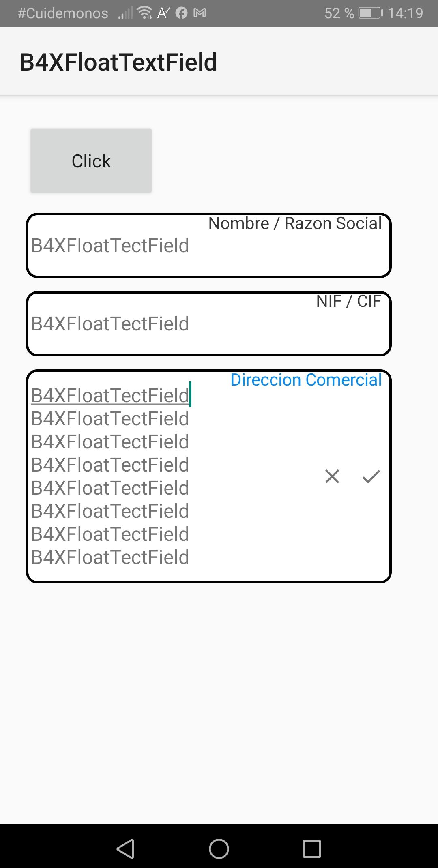Tap the Facebook notification icon in status bar
This screenshot has height=868, width=438.
pos(181,13)
